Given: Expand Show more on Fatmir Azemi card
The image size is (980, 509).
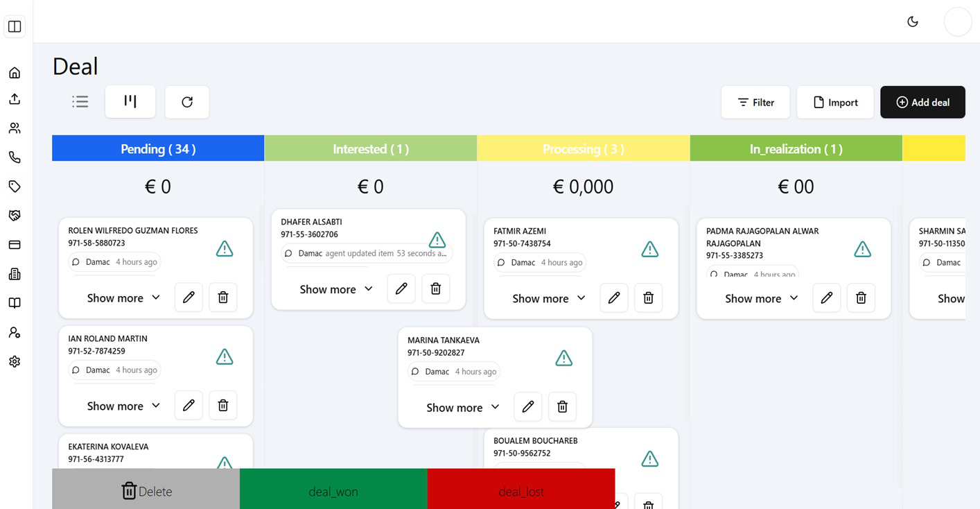Looking at the screenshot, I should [549, 298].
